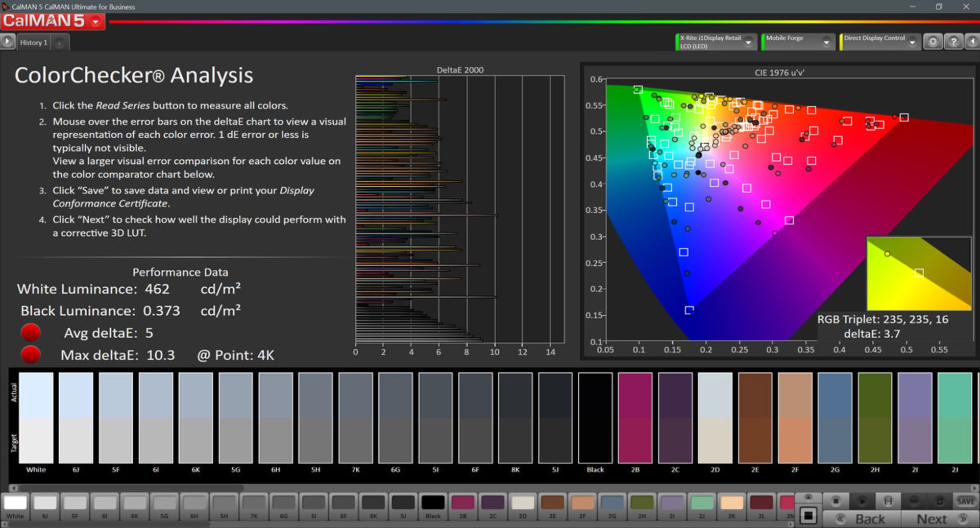Select the 6G swatch in bottom strip
The width and height of the screenshot is (980, 528).
pos(284,506)
